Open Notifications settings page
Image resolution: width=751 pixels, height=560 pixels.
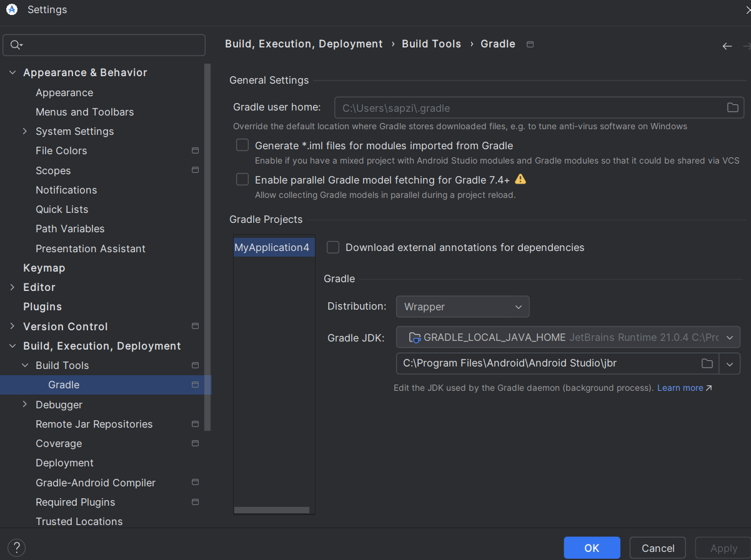(66, 190)
